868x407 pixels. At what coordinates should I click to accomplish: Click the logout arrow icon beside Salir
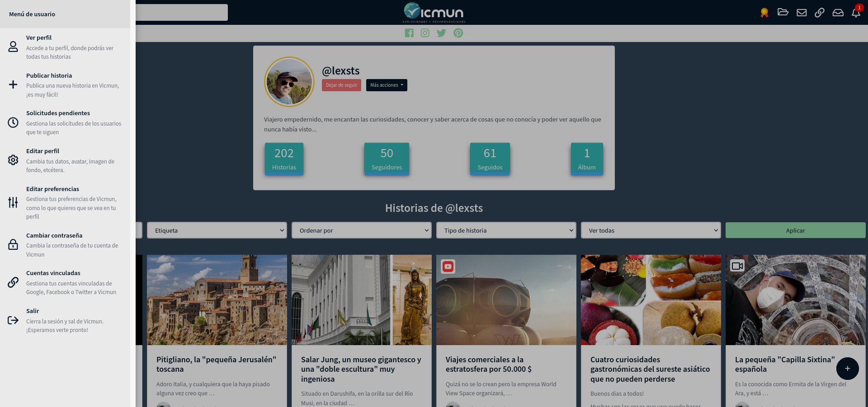click(x=13, y=320)
